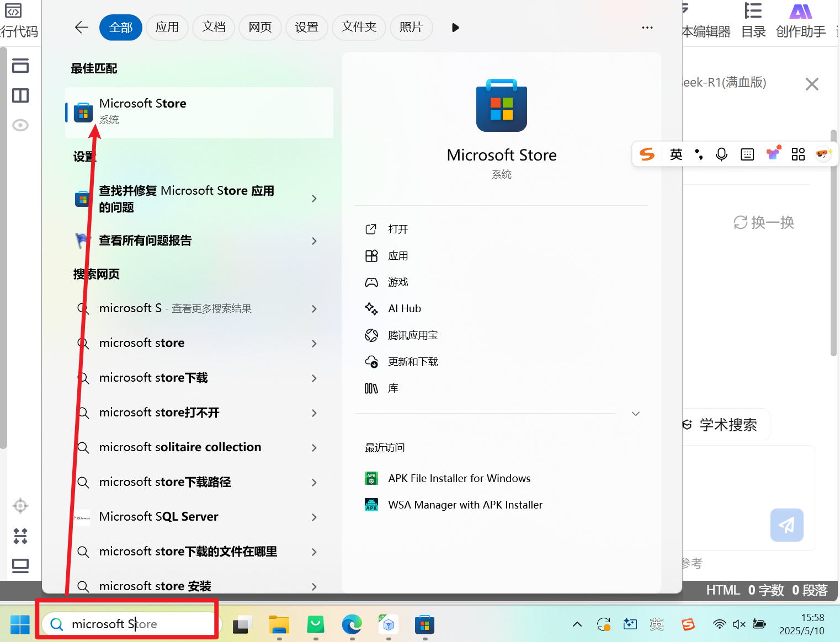840x642 pixels.
Task: Expand the microsoft S web result chevron
Action: click(x=314, y=309)
